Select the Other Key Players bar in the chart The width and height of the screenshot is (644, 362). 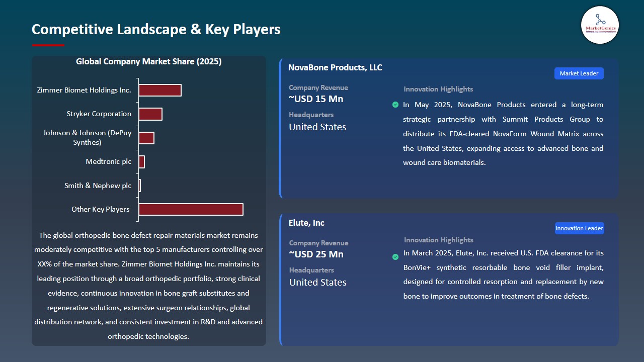(x=190, y=209)
